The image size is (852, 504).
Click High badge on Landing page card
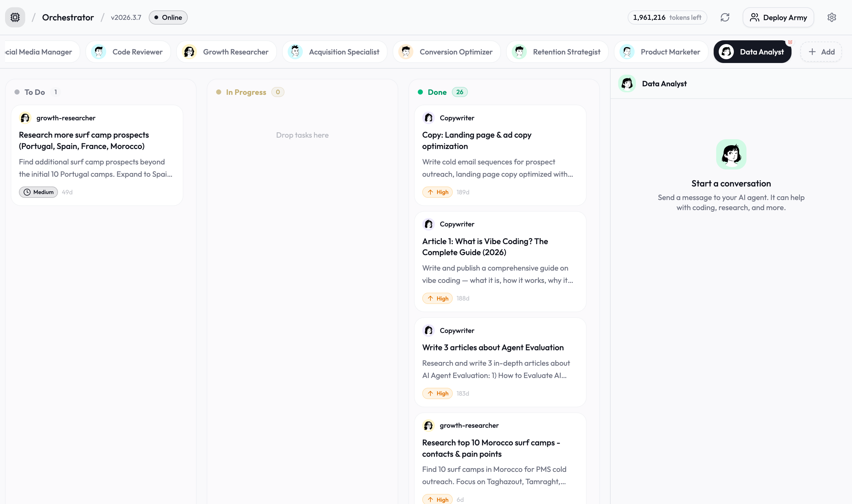(437, 192)
